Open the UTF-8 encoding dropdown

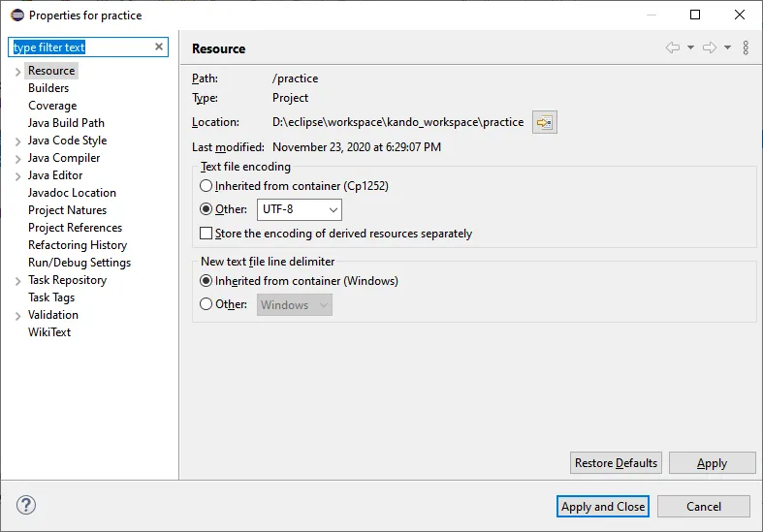click(x=299, y=209)
